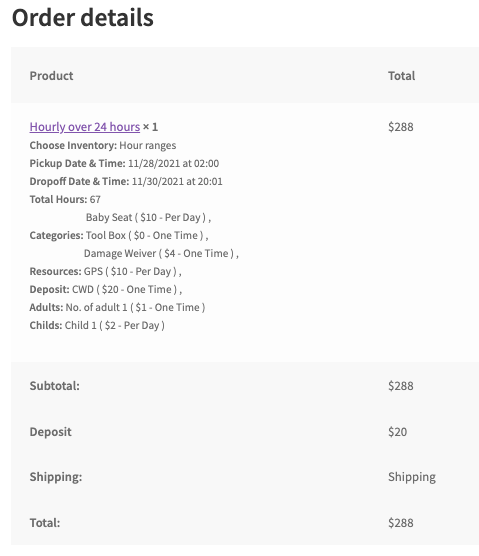Click the 'Deposit: CWD' line item
The image size is (479, 556).
click(106, 290)
